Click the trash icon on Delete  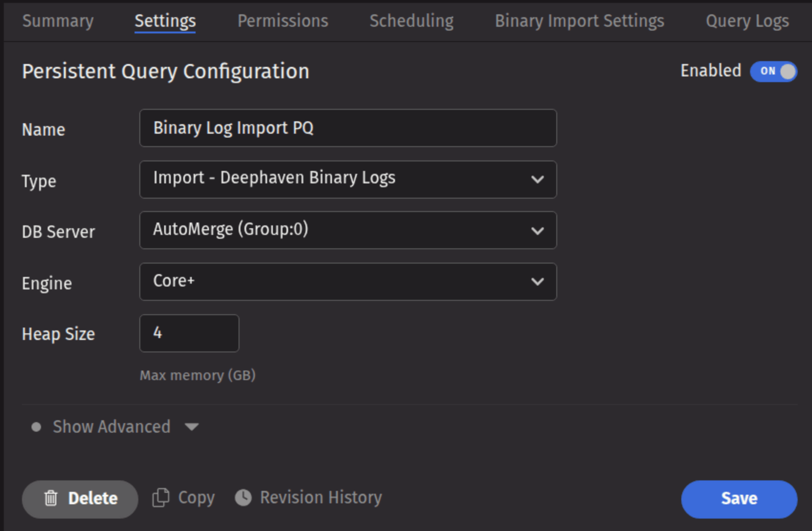(51, 499)
